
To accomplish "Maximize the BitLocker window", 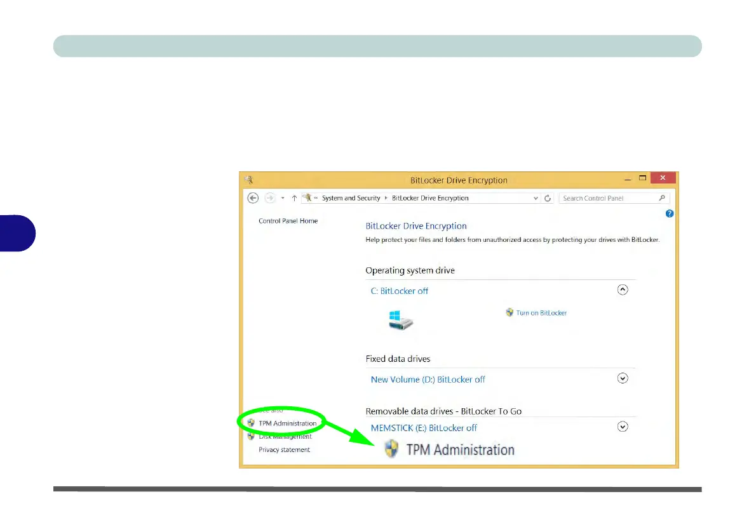I will coord(642,178).
